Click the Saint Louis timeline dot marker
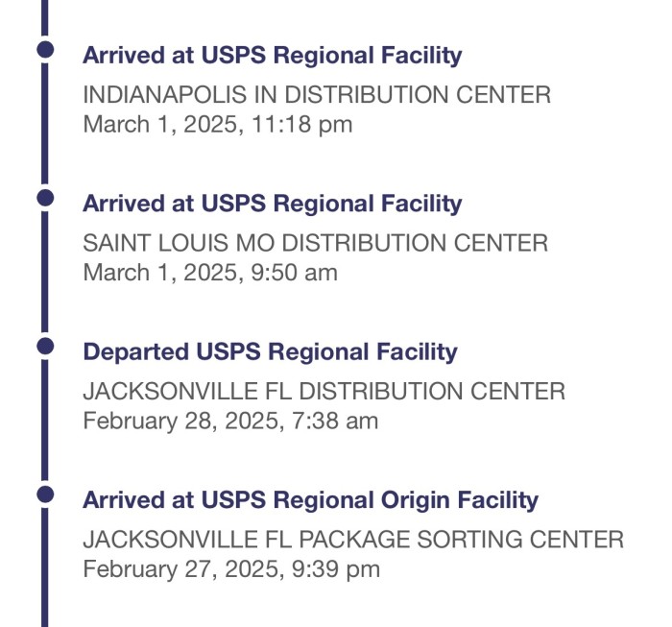672x627 pixels. (45, 198)
